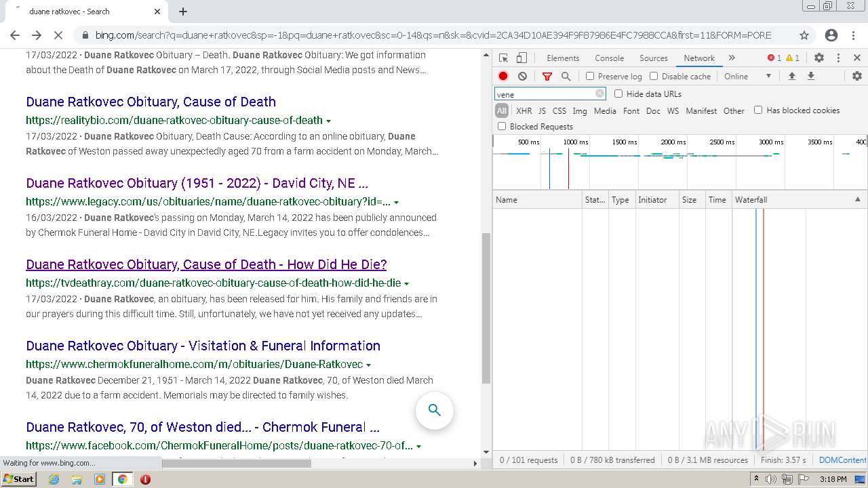
Task: Filter requests by CSS
Action: pyautogui.click(x=559, y=110)
